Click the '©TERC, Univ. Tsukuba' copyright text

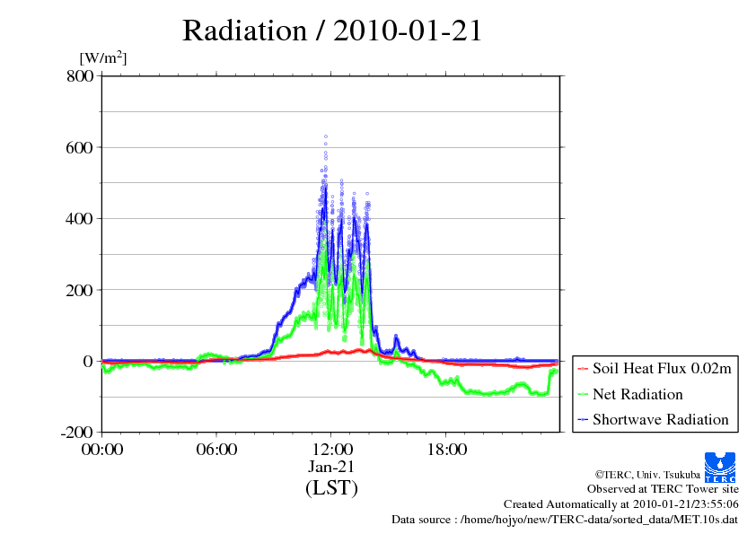click(645, 474)
